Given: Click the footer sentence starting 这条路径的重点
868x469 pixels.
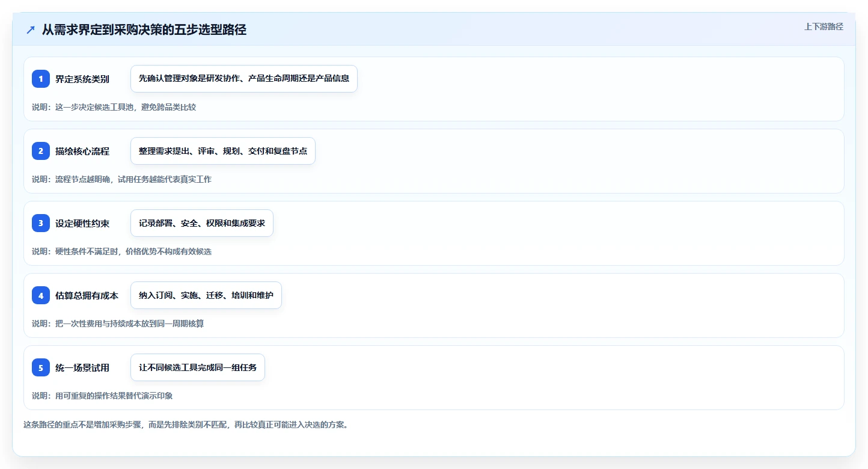Looking at the screenshot, I should click(186, 425).
